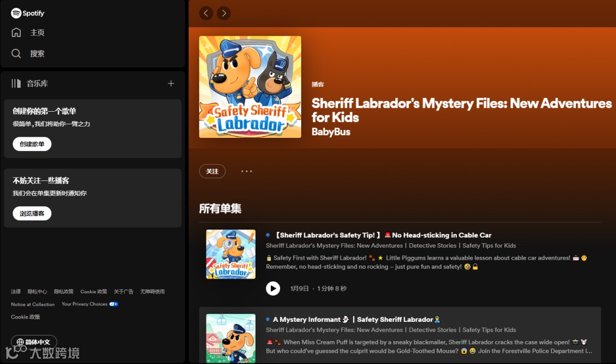616x364 pixels.
Task: Open the Cookie 政策 link next to 隐私政策
Action: pos(94,292)
